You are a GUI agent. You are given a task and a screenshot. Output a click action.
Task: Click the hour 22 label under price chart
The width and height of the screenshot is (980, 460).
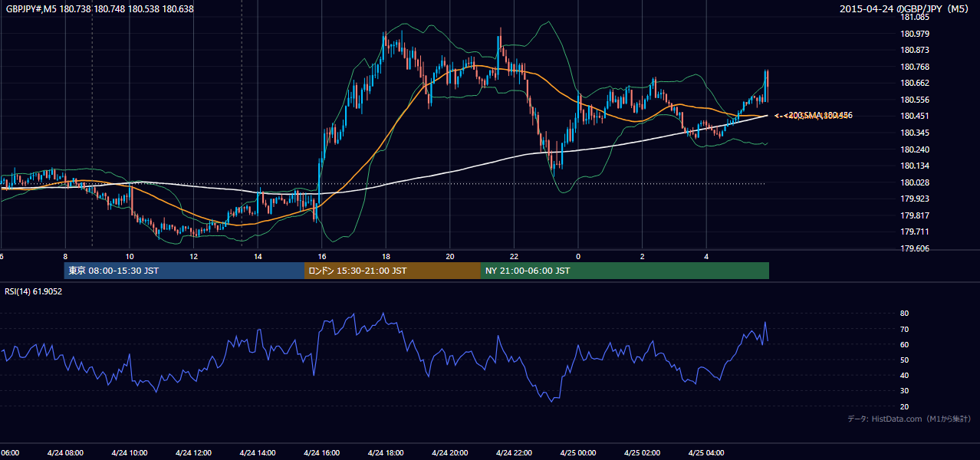click(x=514, y=256)
